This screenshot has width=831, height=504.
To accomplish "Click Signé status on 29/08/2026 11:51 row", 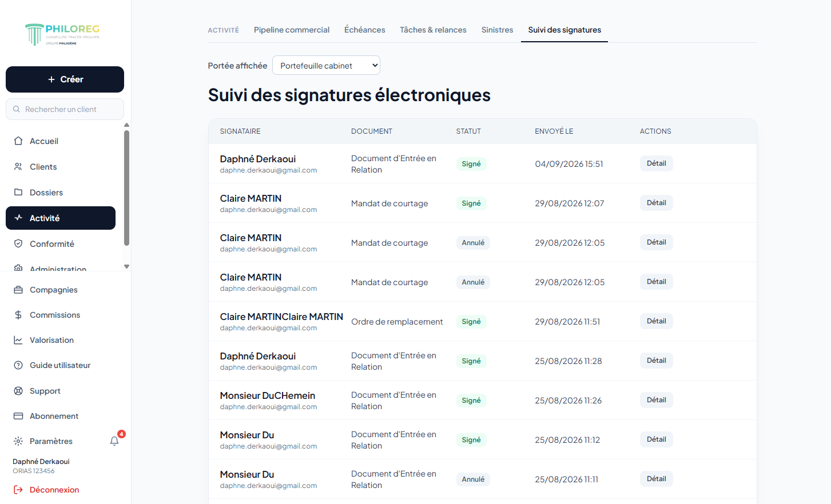I will [471, 322].
